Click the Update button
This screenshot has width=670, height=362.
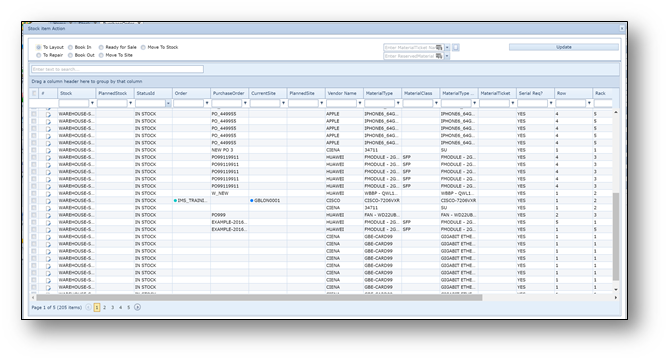pyautogui.click(x=564, y=47)
